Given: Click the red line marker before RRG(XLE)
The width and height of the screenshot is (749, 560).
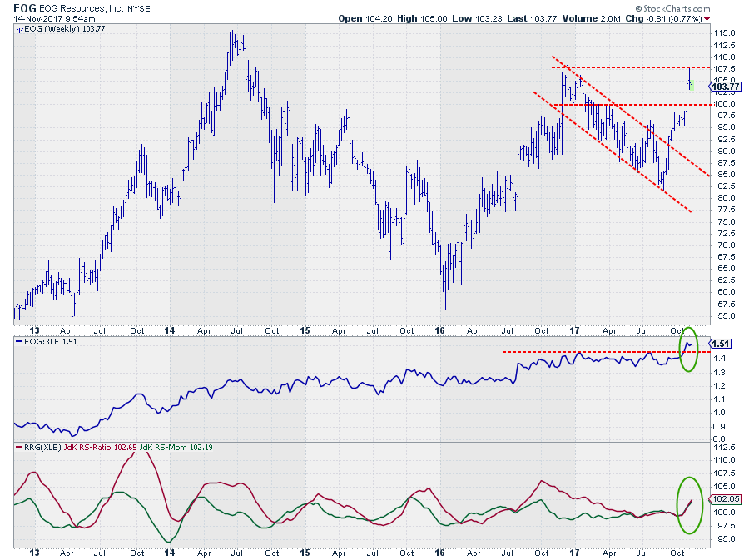Looking at the screenshot, I should coord(17,448).
